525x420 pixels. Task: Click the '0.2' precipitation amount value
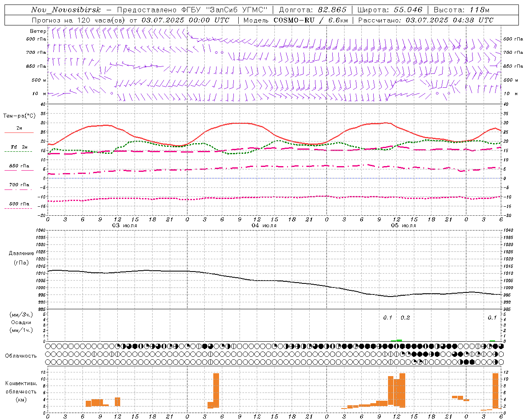tap(405, 318)
